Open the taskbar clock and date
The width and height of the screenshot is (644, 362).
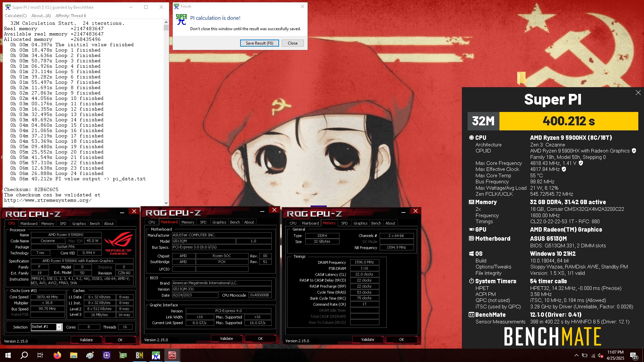615,355
